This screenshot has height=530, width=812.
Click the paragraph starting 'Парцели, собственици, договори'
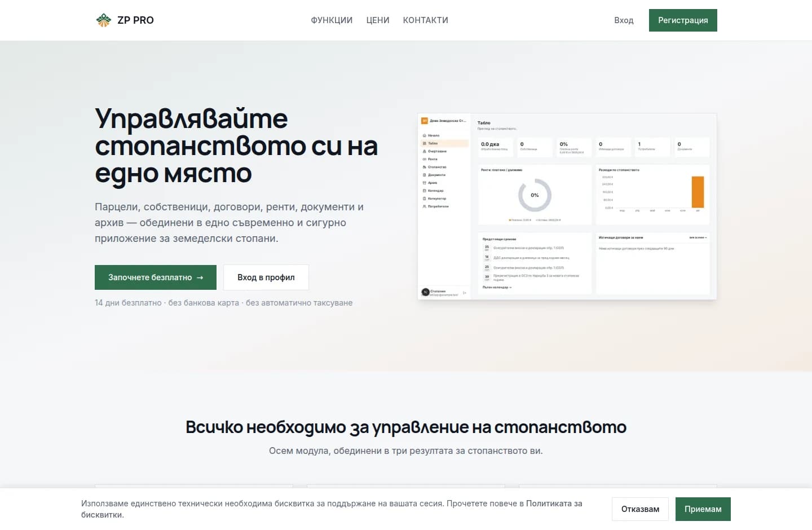tap(230, 223)
